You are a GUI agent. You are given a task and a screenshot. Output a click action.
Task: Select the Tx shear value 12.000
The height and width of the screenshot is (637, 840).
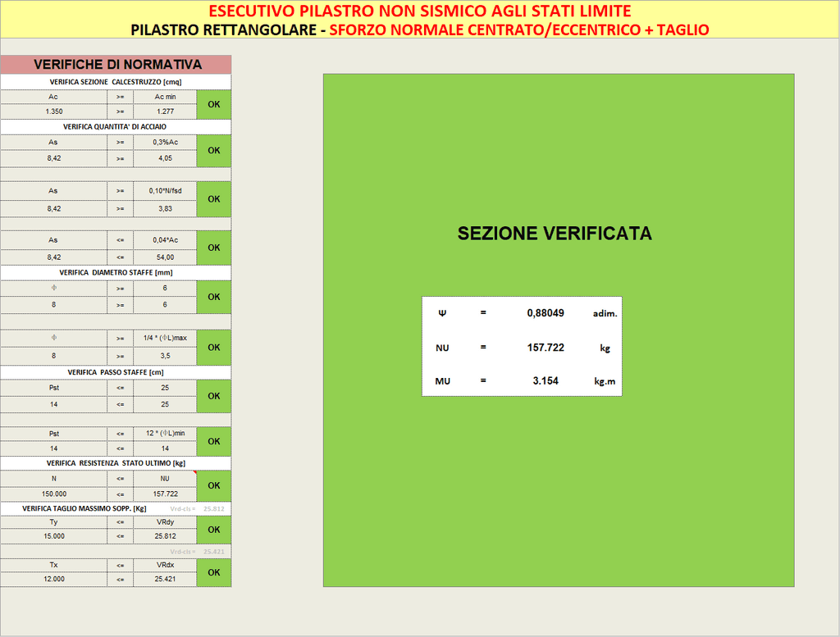pyautogui.click(x=53, y=580)
